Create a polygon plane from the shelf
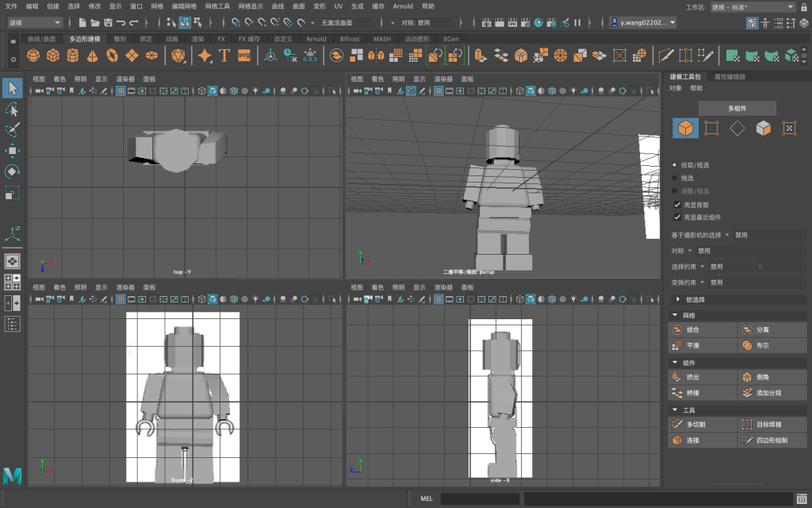 pos(132,56)
